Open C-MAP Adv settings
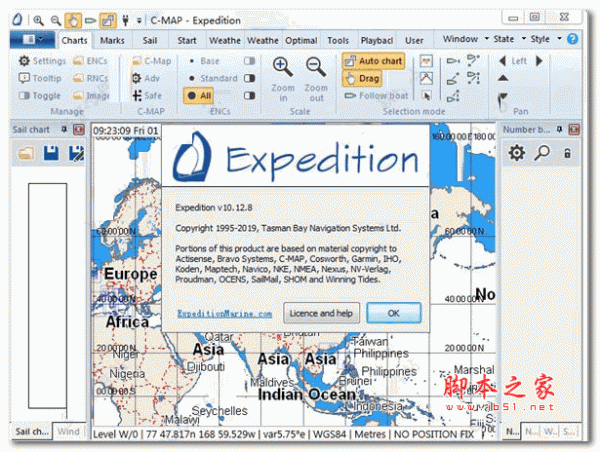 click(x=146, y=78)
